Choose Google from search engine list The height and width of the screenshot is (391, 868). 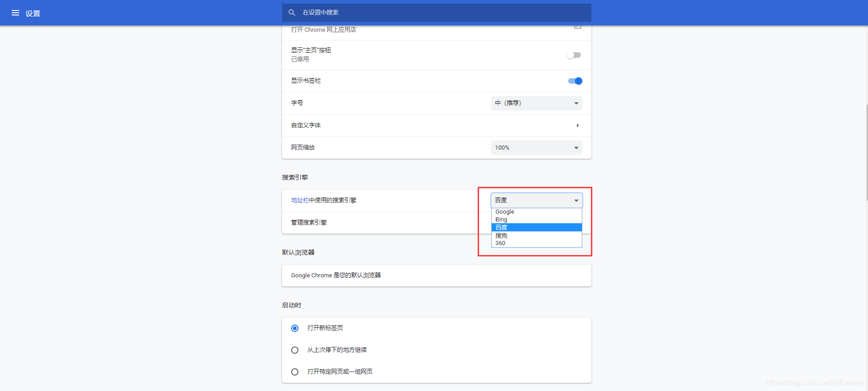[x=537, y=212]
